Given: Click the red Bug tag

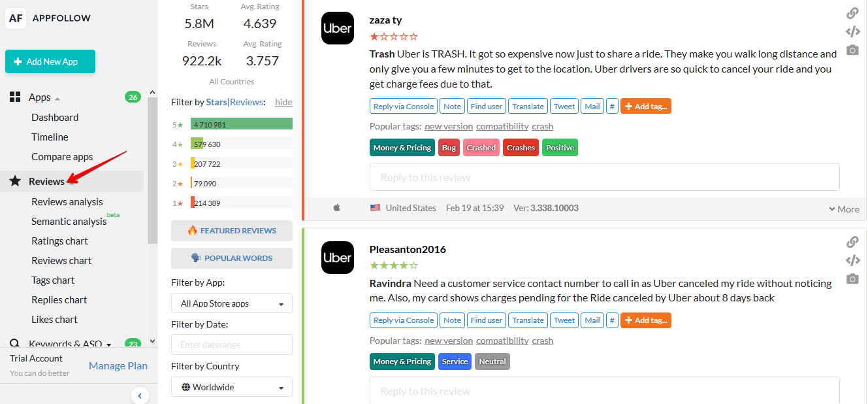Looking at the screenshot, I should point(449,148).
